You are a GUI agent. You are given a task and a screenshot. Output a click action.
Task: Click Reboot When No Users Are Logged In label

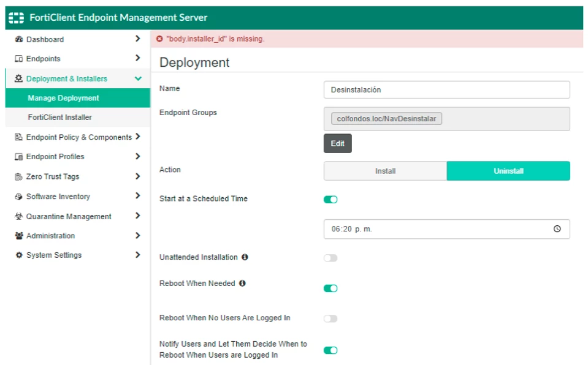tap(224, 318)
